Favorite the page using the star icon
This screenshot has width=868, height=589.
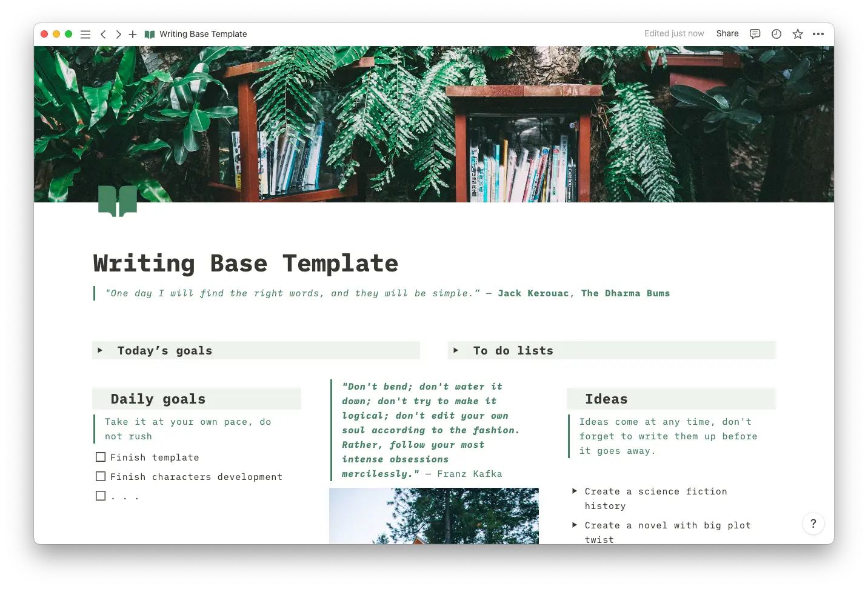pos(797,34)
